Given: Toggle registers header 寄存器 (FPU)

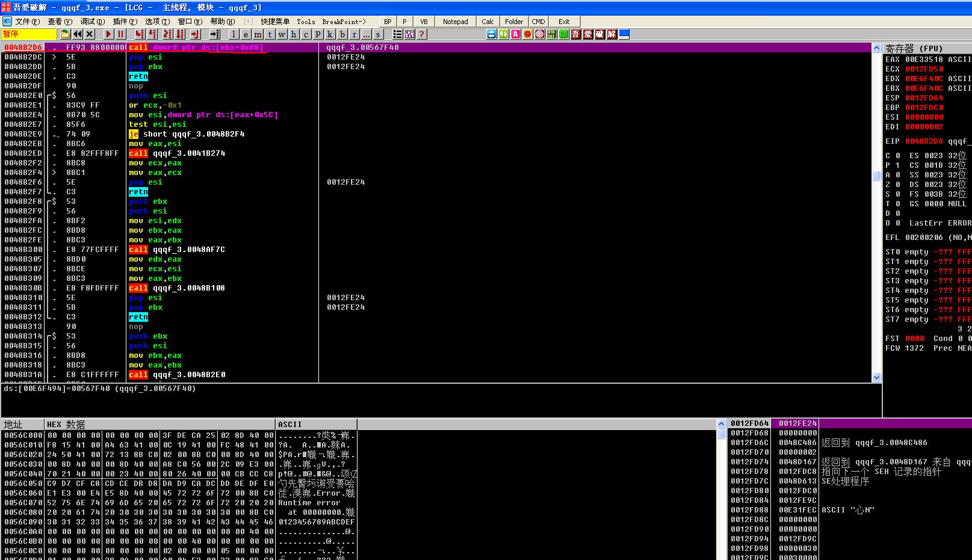Looking at the screenshot, I should pyautogui.click(x=927, y=48).
